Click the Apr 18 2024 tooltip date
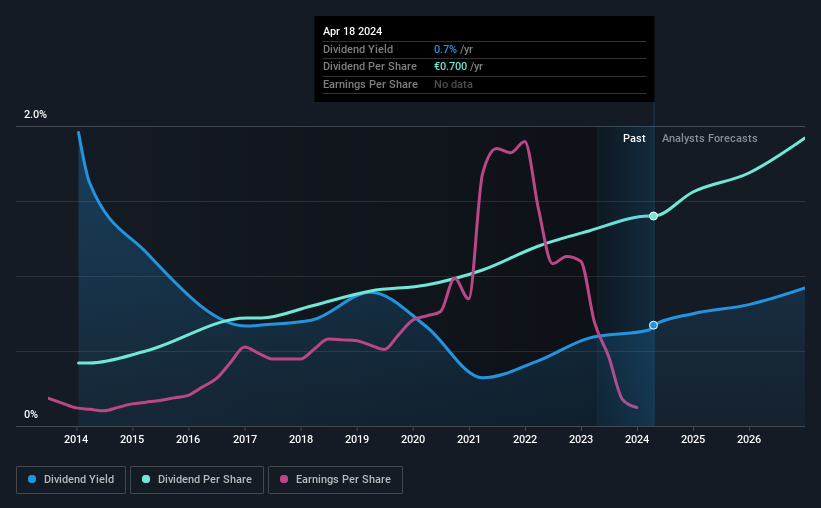This screenshot has width=821, height=508. (x=352, y=31)
